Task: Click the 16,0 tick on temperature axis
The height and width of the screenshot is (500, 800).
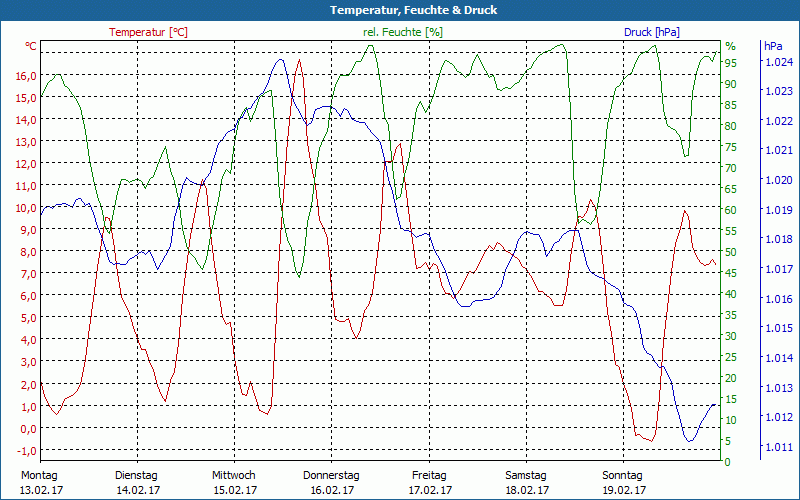Action: point(26,76)
